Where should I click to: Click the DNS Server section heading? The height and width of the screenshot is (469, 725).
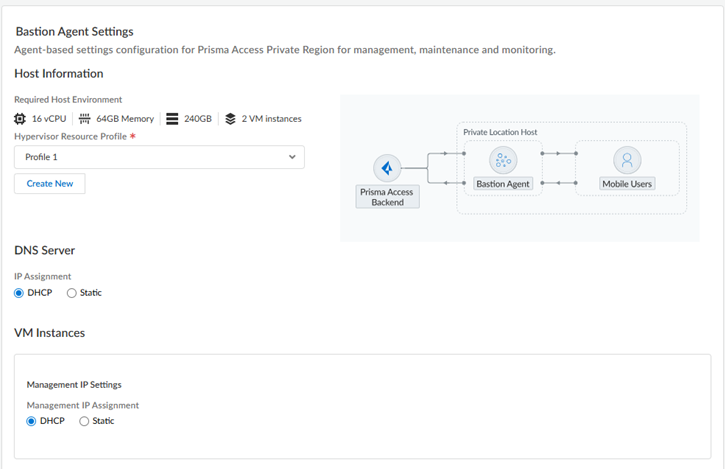point(45,250)
